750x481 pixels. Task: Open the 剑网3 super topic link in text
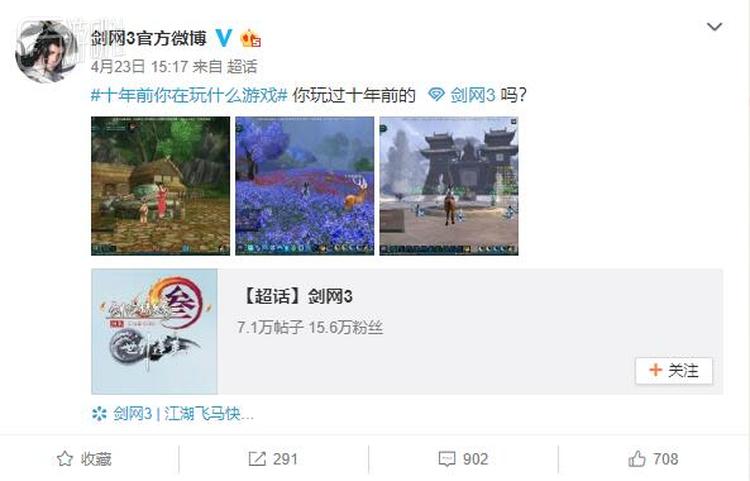tap(472, 95)
